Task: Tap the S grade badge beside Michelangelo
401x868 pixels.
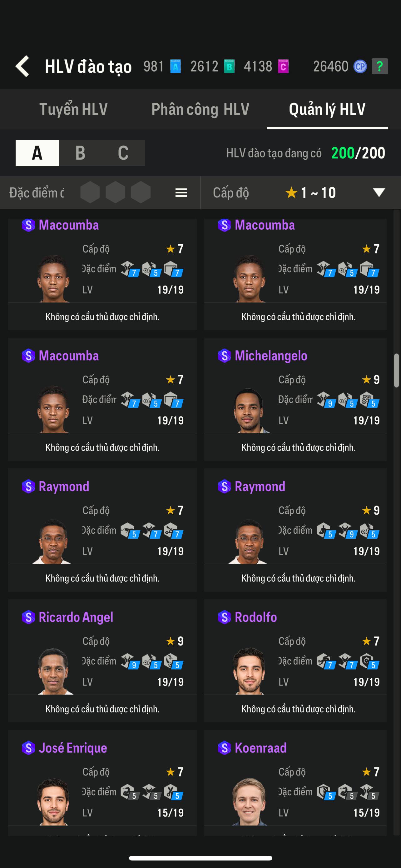Action: click(224, 356)
